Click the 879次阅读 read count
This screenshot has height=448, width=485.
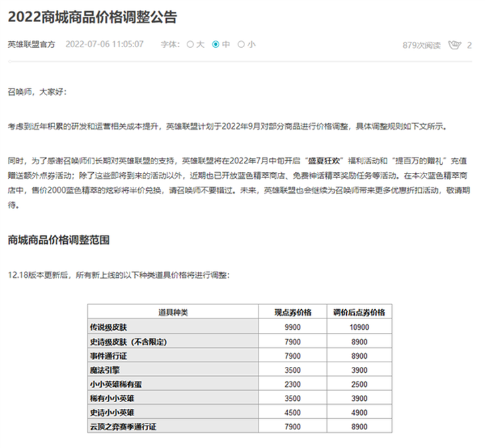click(x=421, y=45)
